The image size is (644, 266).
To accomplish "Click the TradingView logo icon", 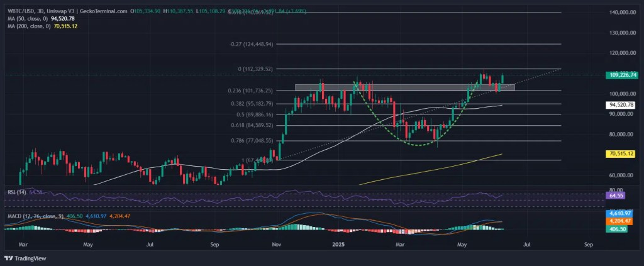I will click(x=9, y=258).
